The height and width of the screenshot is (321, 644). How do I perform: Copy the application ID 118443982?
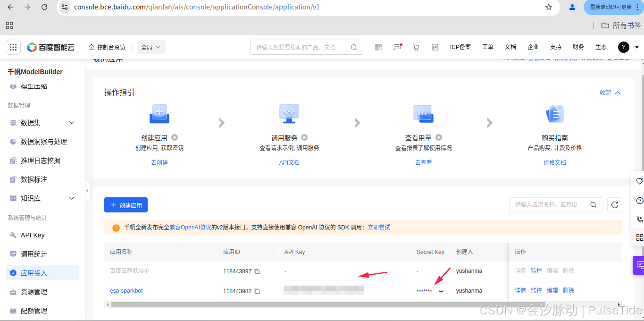click(x=257, y=291)
